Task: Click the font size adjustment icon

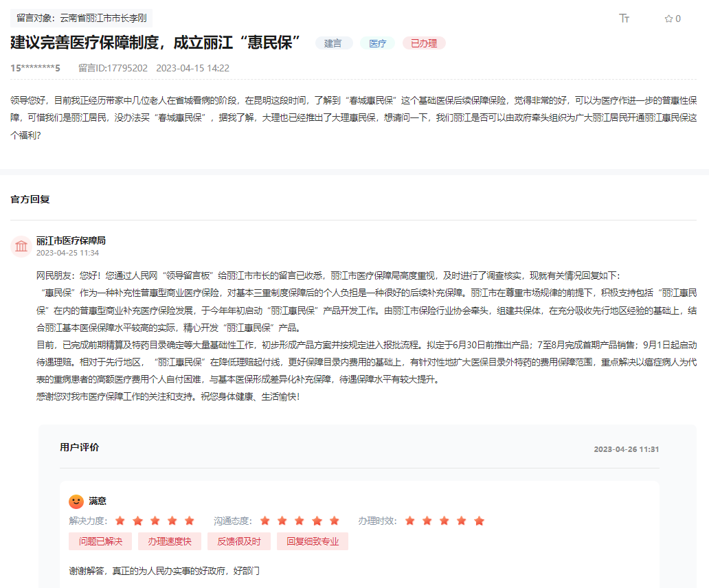Action: (x=624, y=19)
